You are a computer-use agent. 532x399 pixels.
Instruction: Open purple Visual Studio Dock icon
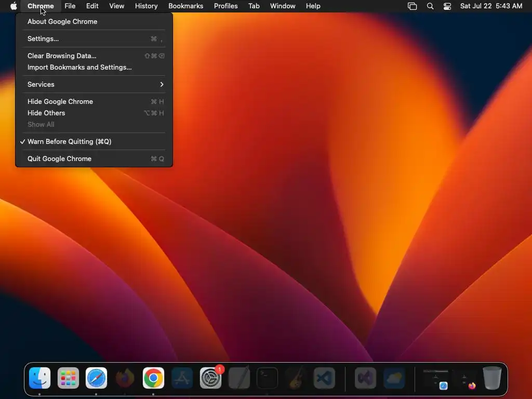[365, 378]
